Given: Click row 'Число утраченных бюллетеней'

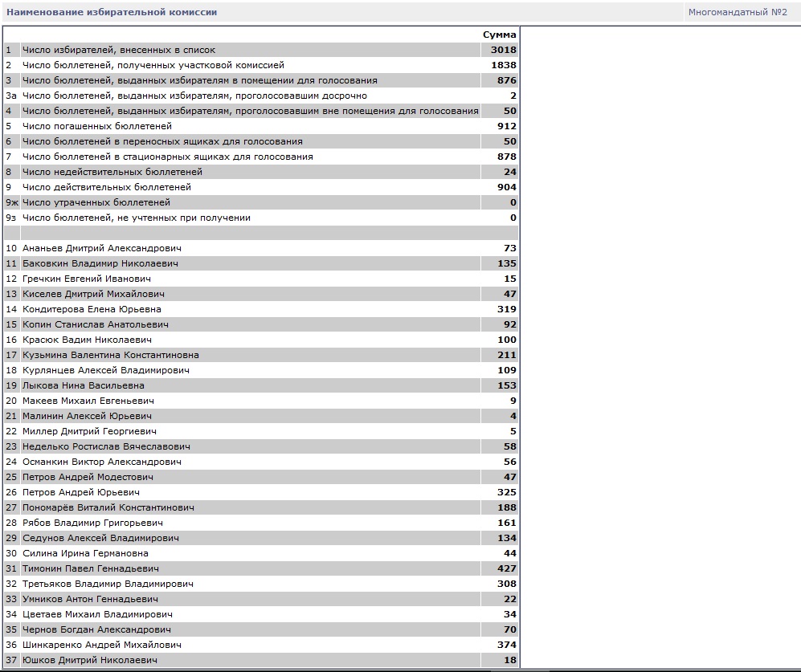Looking at the screenshot, I should (96, 202).
